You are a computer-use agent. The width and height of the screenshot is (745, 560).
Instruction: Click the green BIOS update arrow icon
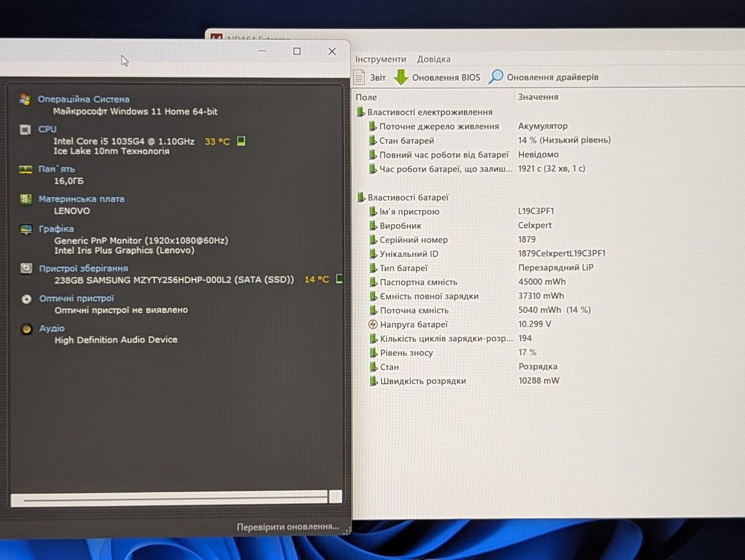[401, 77]
